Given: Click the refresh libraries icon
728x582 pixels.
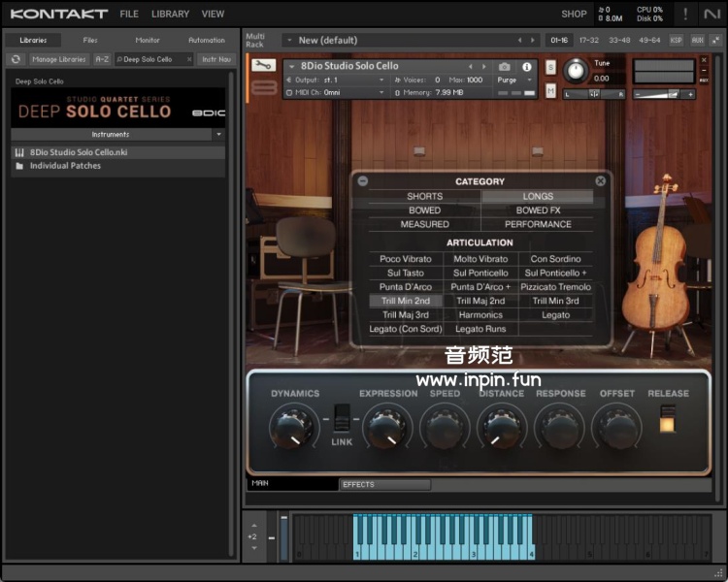Looking at the screenshot, I should click(16, 59).
